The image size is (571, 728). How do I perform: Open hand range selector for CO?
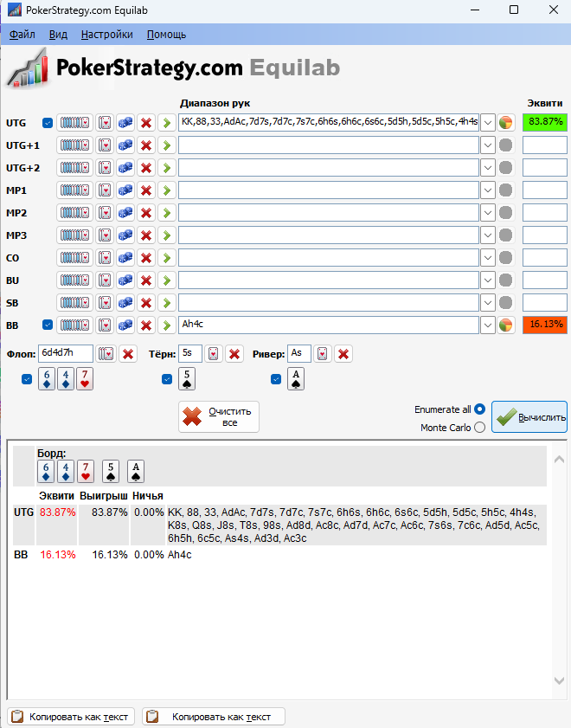tap(74, 258)
